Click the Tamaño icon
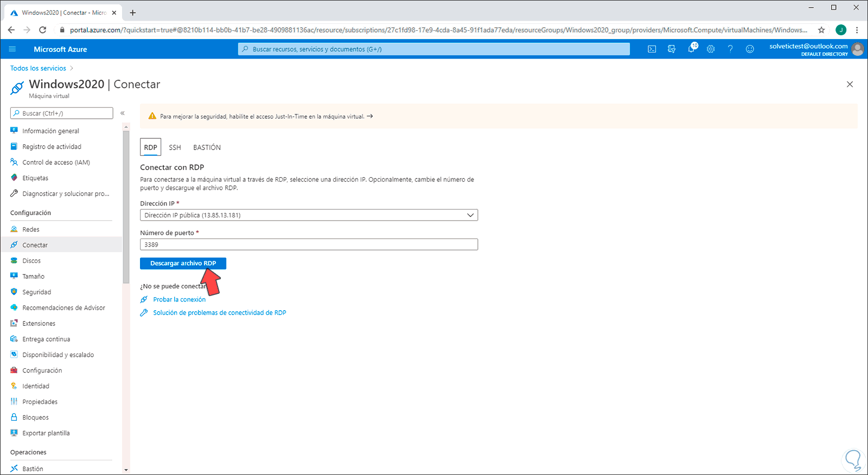Viewport: 868px width, 475px height. [14, 277]
